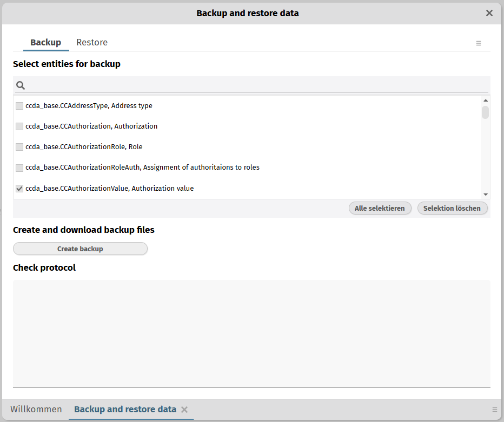Click the Alle selektieren button
This screenshot has width=504, height=422.
click(x=380, y=208)
